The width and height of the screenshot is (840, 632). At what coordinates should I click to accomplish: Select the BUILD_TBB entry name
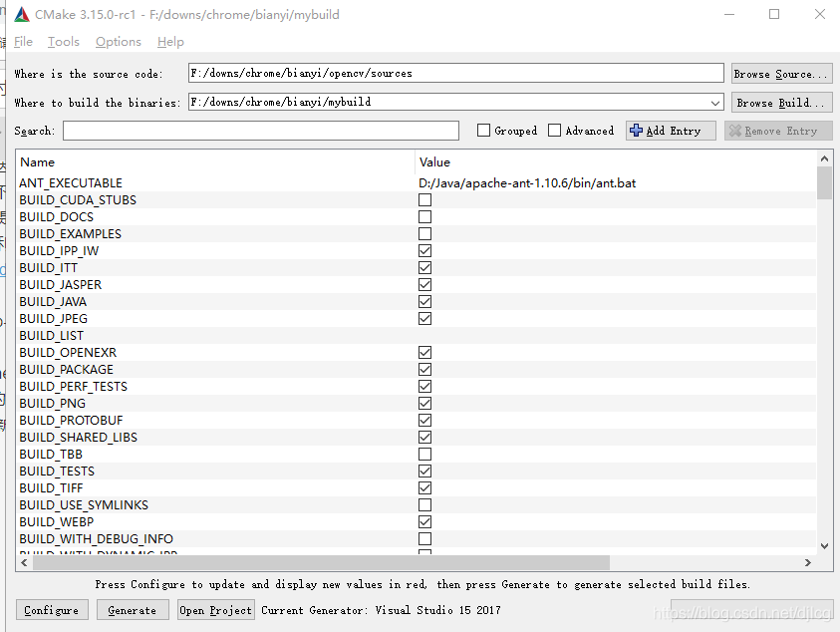pyautogui.click(x=51, y=454)
